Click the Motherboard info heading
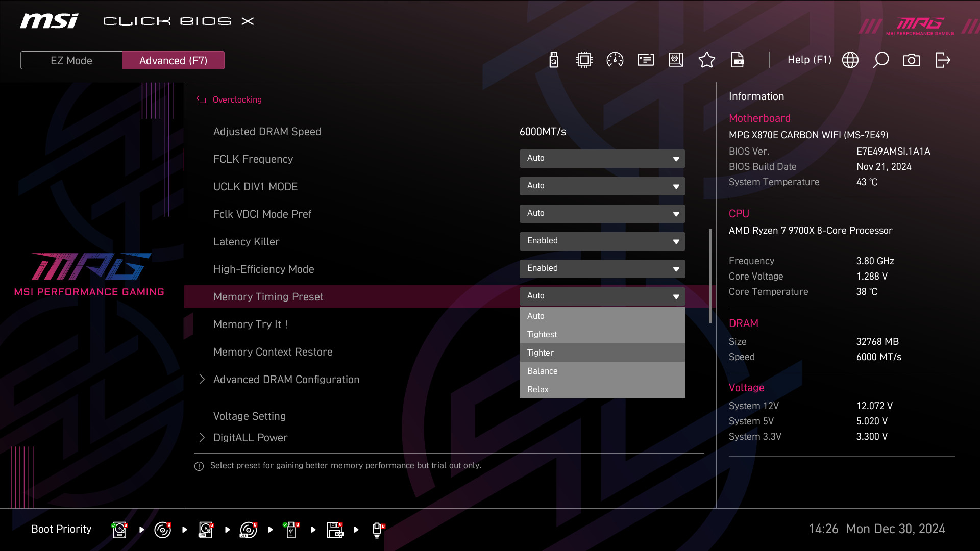This screenshot has width=980, height=551. tap(760, 118)
